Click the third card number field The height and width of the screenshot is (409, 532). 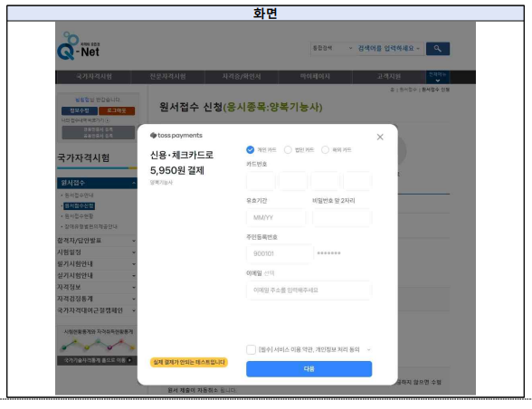pos(325,181)
